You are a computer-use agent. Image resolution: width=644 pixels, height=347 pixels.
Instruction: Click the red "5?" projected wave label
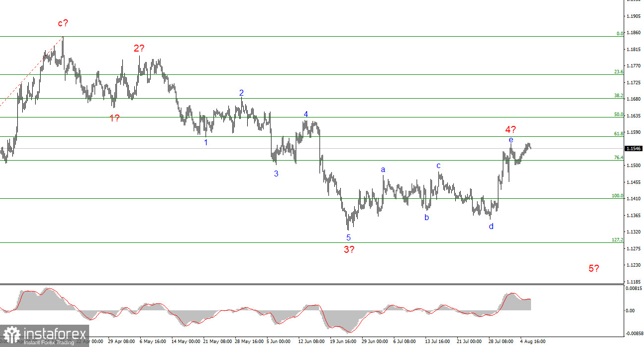pos(594,268)
